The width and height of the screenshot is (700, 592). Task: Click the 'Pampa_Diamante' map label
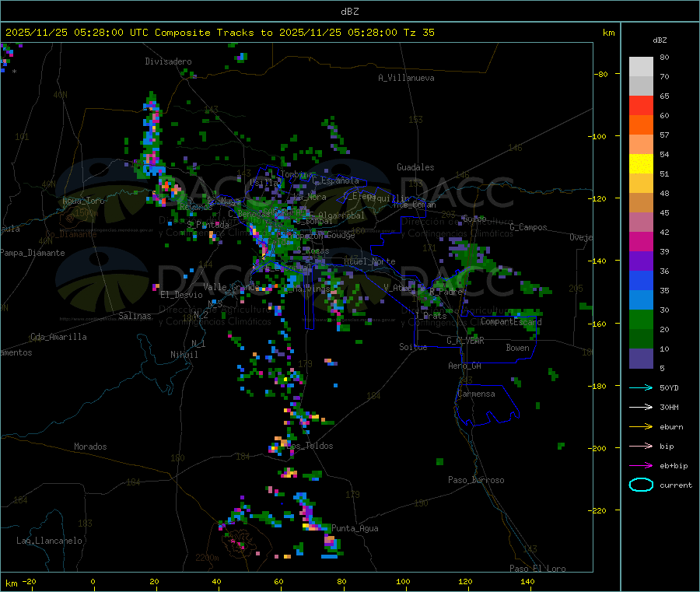pyautogui.click(x=33, y=253)
